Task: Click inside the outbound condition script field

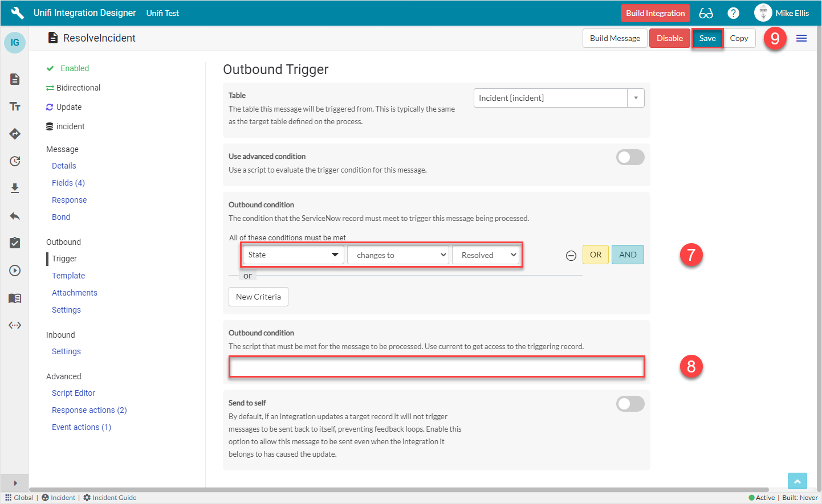Action: [x=437, y=367]
